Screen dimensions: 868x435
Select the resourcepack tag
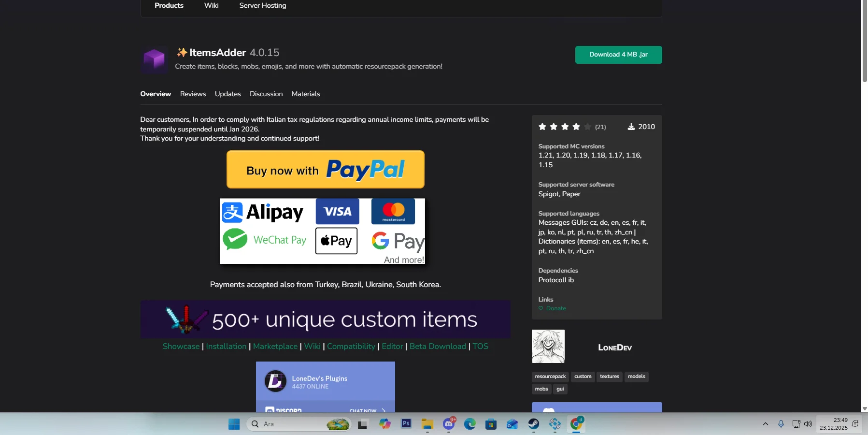(x=550, y=377)
